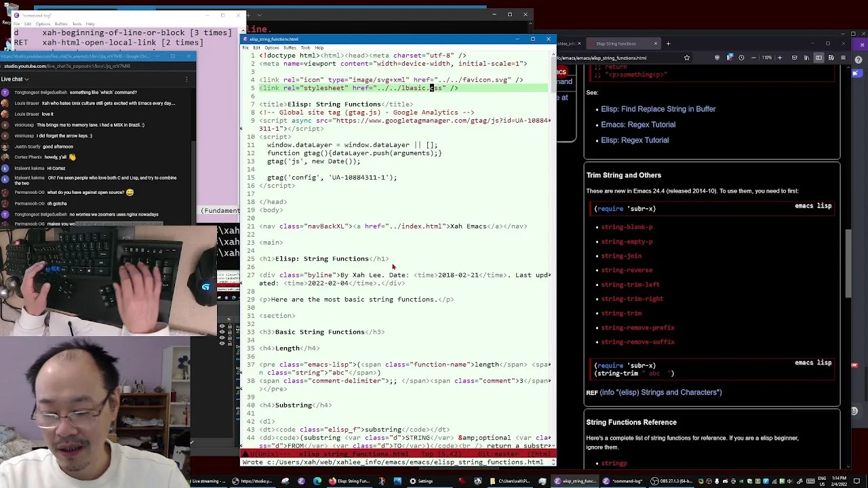
Task: Click the 110% zoom level indicator
Action: click(767, 58)
